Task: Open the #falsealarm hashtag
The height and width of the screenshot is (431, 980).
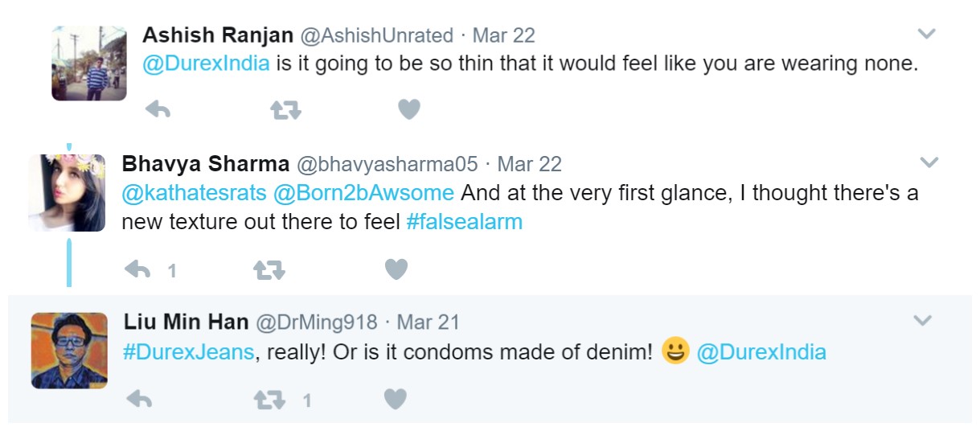Action: coord(464,222)
